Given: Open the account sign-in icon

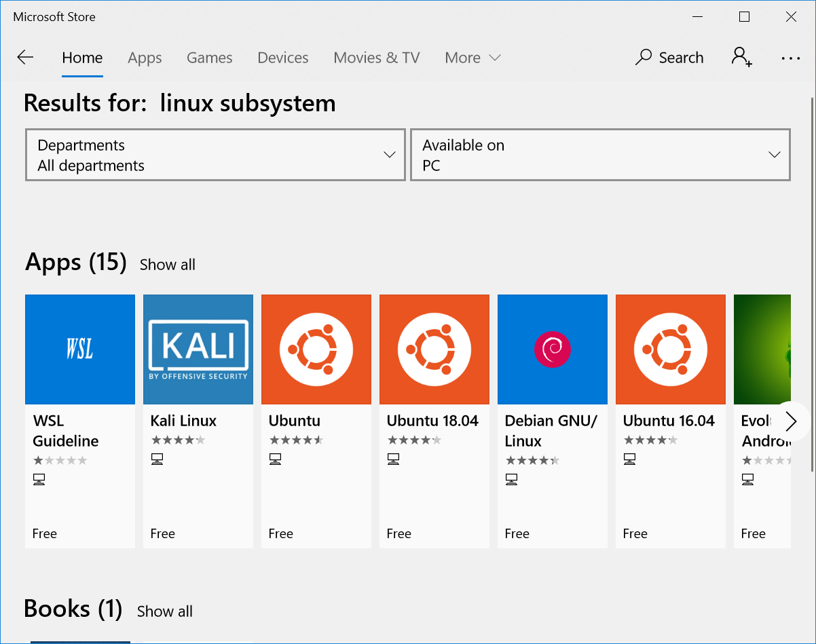Looking at the screenshot, I should pyautogui.click(x=741, y=57).
